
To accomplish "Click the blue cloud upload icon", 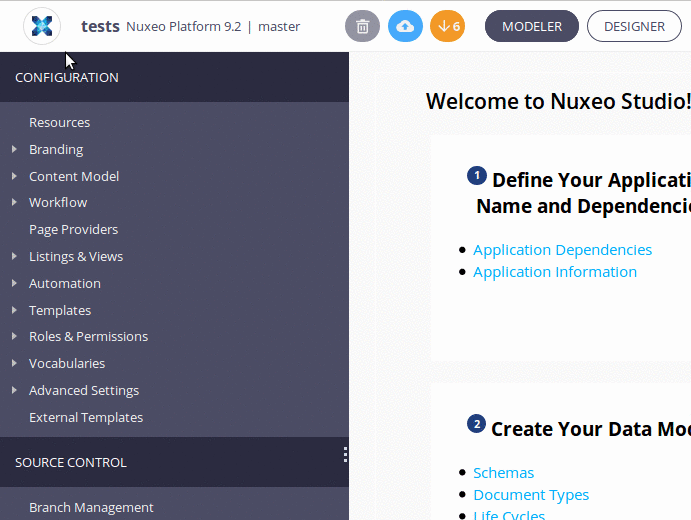I will (405, 26).
